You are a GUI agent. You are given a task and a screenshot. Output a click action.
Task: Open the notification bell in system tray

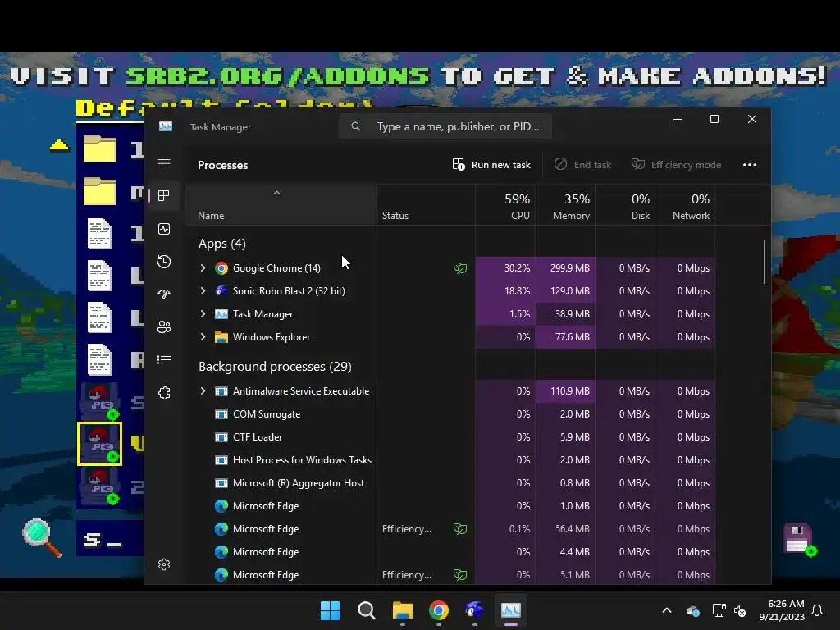pos(818,610)
